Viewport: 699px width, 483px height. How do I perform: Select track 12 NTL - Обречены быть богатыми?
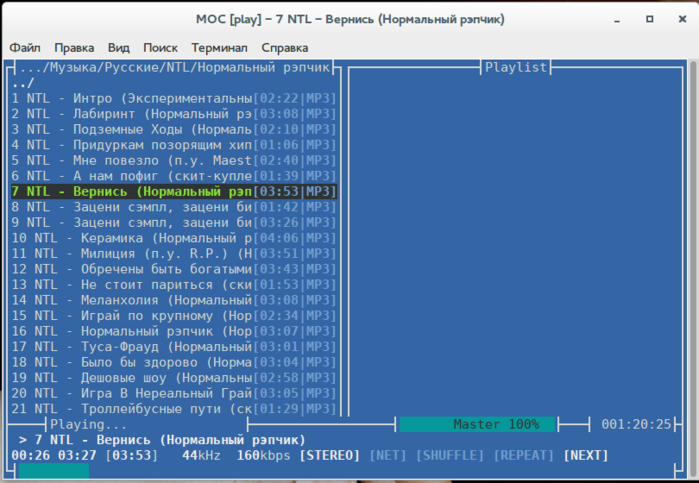pyautogui.click(x=174, y=269)
